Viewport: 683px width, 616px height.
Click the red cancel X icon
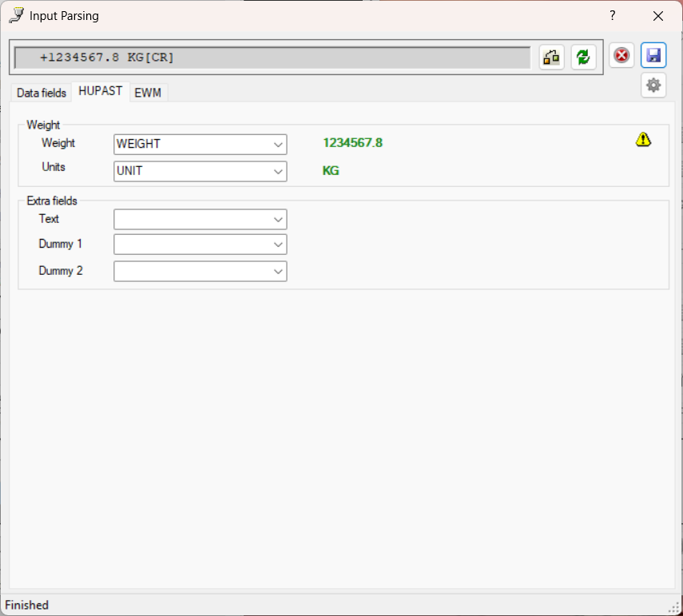(621, 56)
